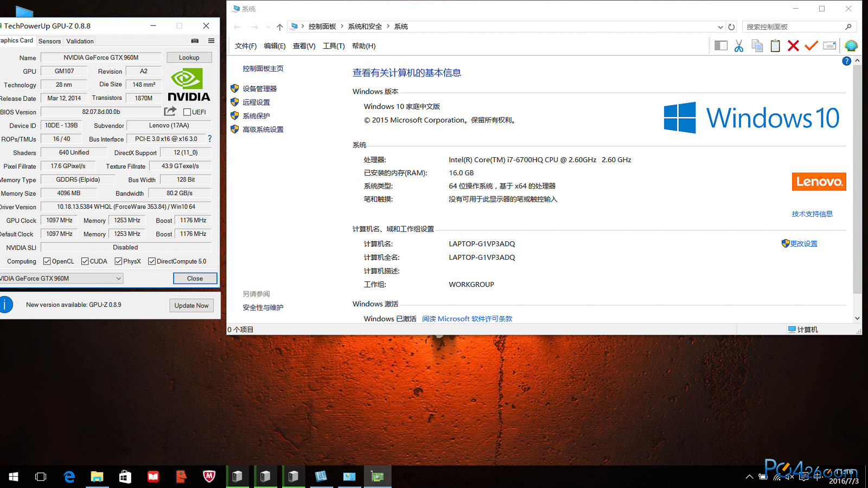868x488 pixels.
Task: Open 文件(F) menu
Action: point(246,46)
